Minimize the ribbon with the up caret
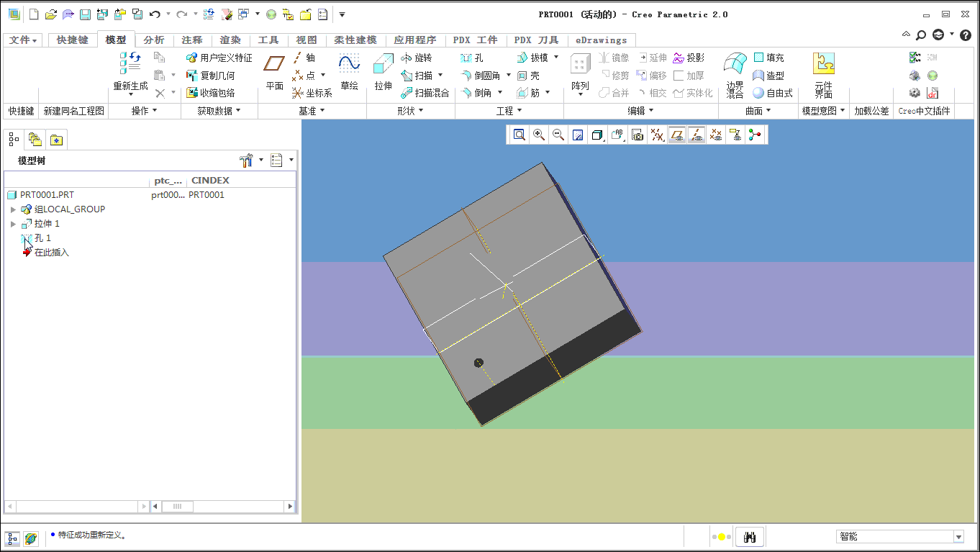The height and width of the screenshot is (552, 980). coord(907,35)
